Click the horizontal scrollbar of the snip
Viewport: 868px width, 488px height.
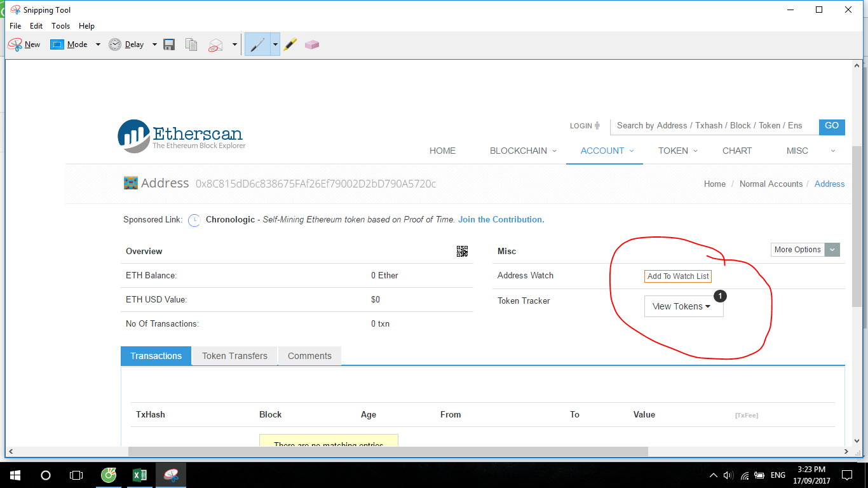tap(388, 451)
